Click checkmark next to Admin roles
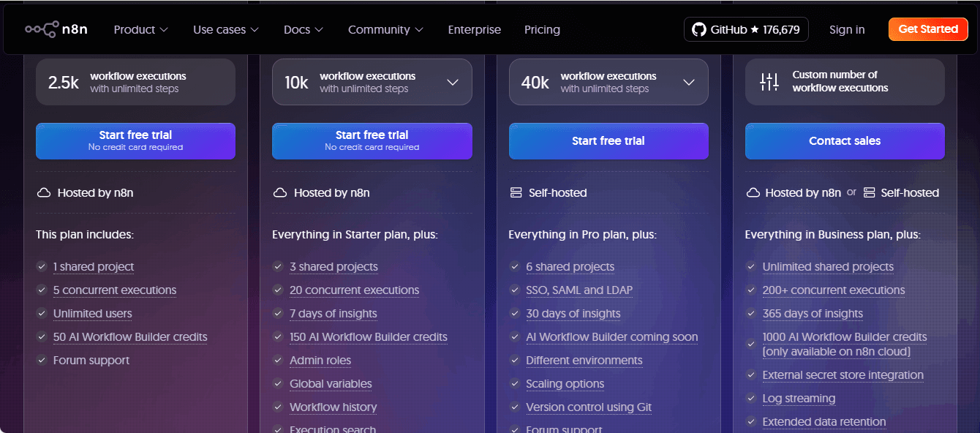This screenshot has width=980, height=433. coord(278,361)
